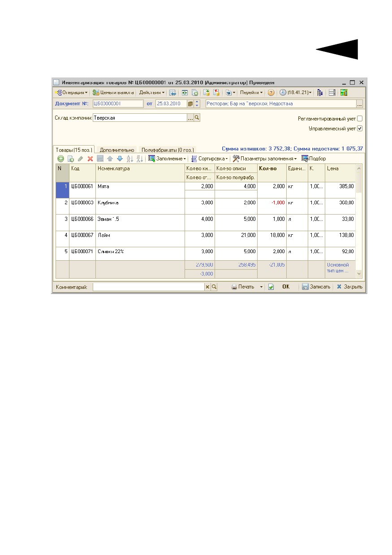Image resolution: width=392 pixels, height=555 pixels.
Task: Click the Код column header
Action: click(x=82, y=173)
